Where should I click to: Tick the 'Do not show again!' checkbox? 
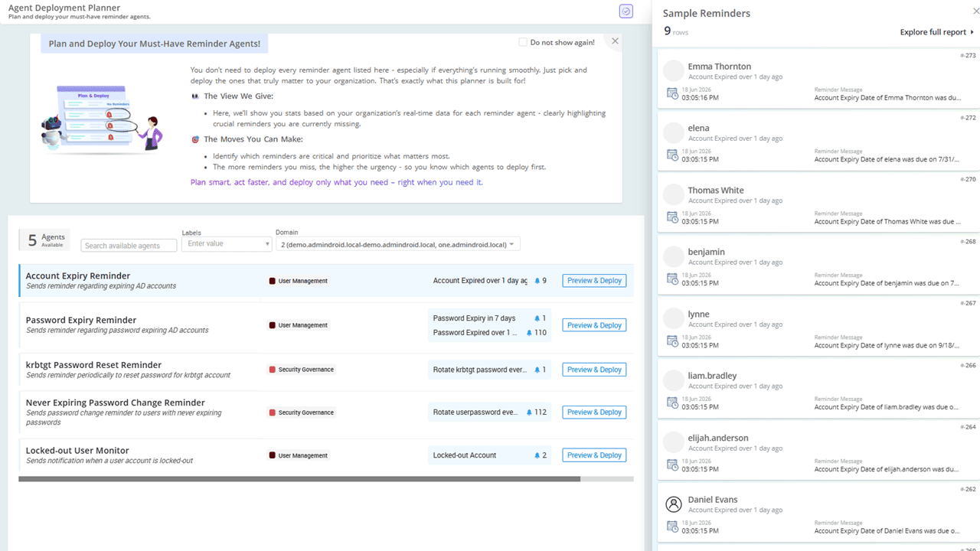click(x=523, y=42)
